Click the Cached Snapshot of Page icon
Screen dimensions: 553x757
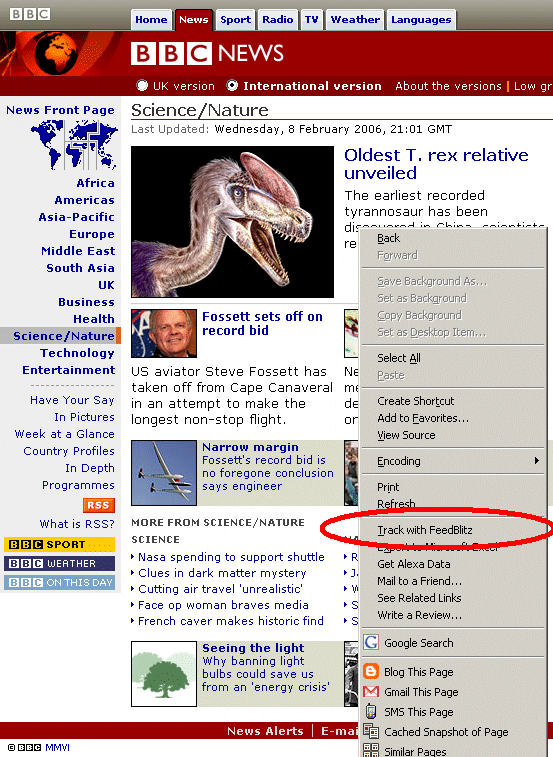[x=371, y=731]
